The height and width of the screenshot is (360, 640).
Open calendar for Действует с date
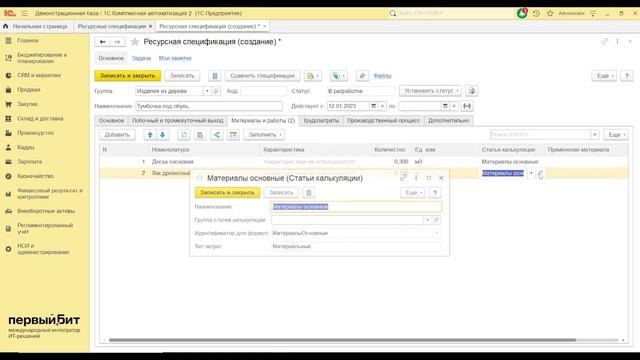373,106
